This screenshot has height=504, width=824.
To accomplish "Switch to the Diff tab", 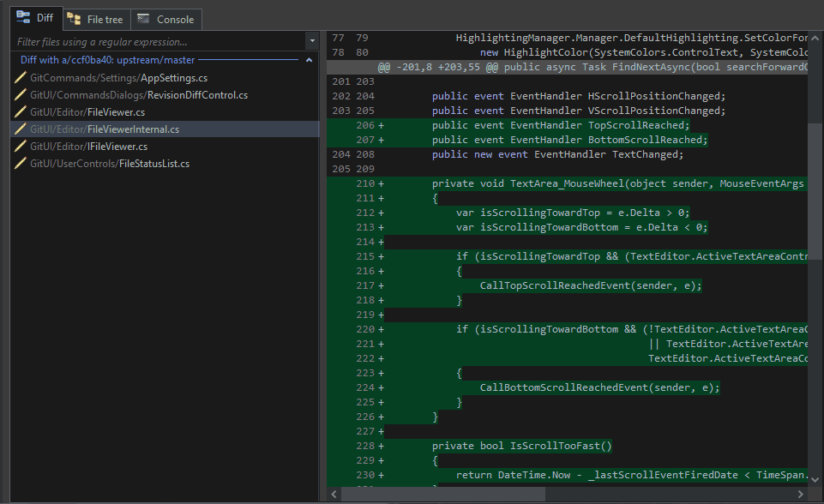I will point(36,18).
